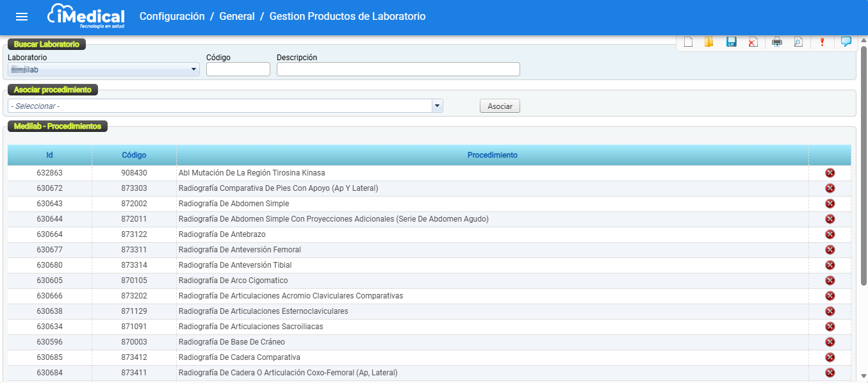Screen dimensions: 868x383
Task: Click the new blank document icon
Action: (x=689, y=42)
